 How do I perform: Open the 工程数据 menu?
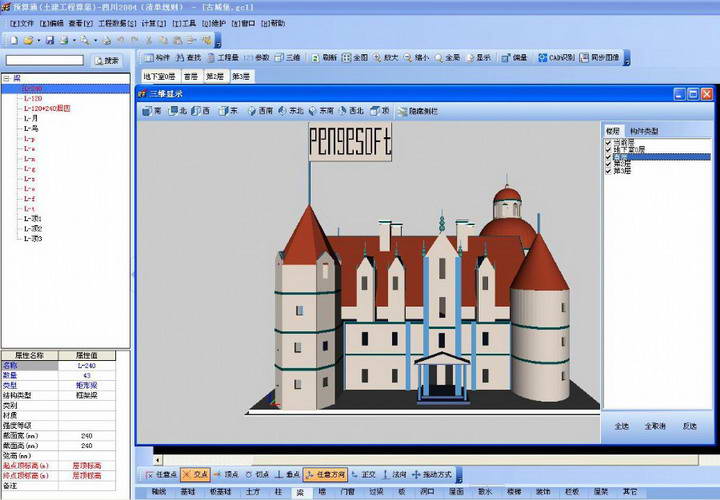tap(117, 23)
